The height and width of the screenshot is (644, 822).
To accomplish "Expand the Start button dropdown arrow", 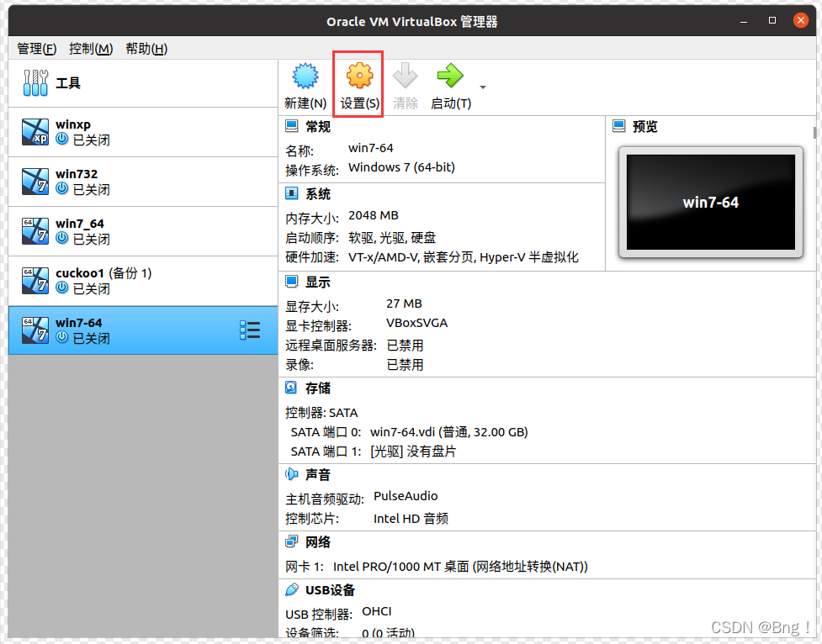I will click(x=483, y=87).
